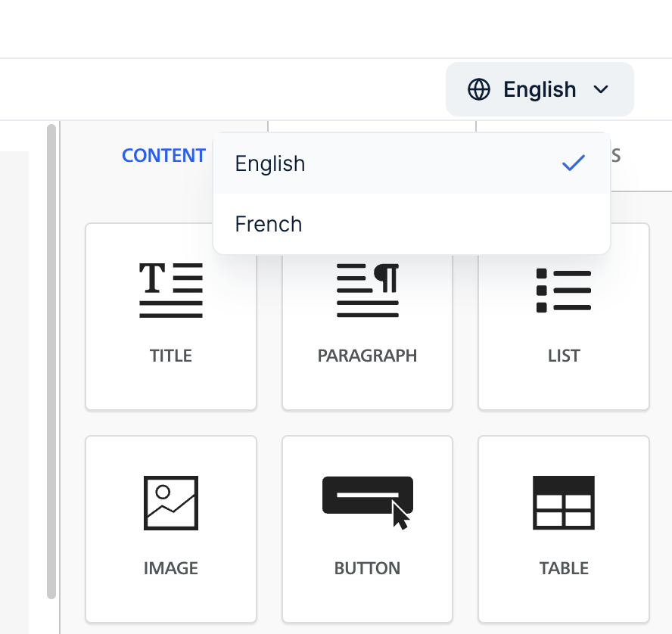Viewport: 672px width, 634px height.
Task: Add a Table content block
Action: (564, 529)
